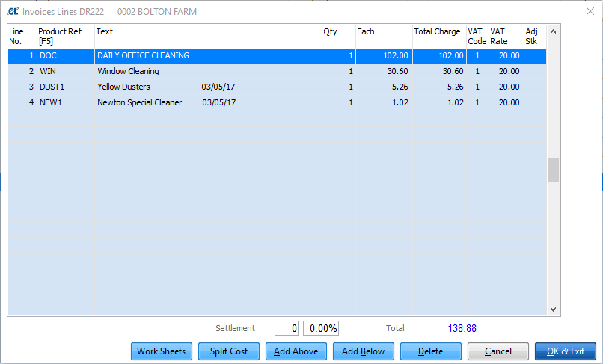
Task: Confirm with OK & Exit
Action: pyautogui.click(x=566, y=351)
